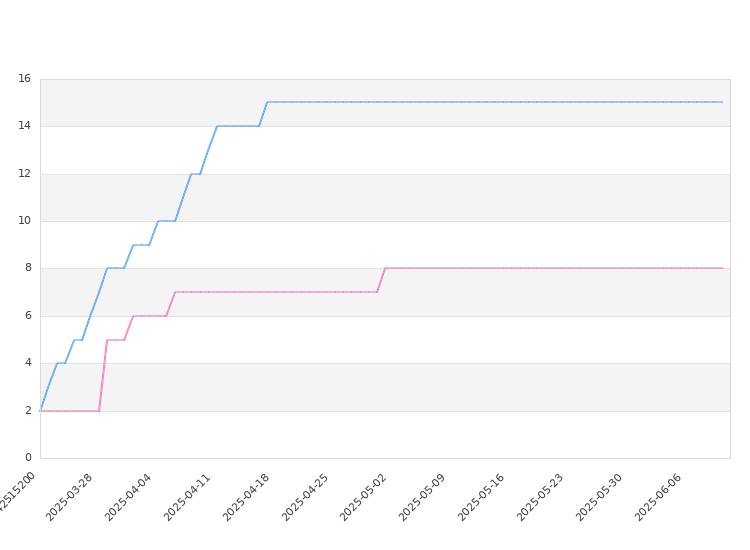Viewport: 750px width, 550px height.
Task: Select the 2025-06-06 date label
Action: [659, 497]
